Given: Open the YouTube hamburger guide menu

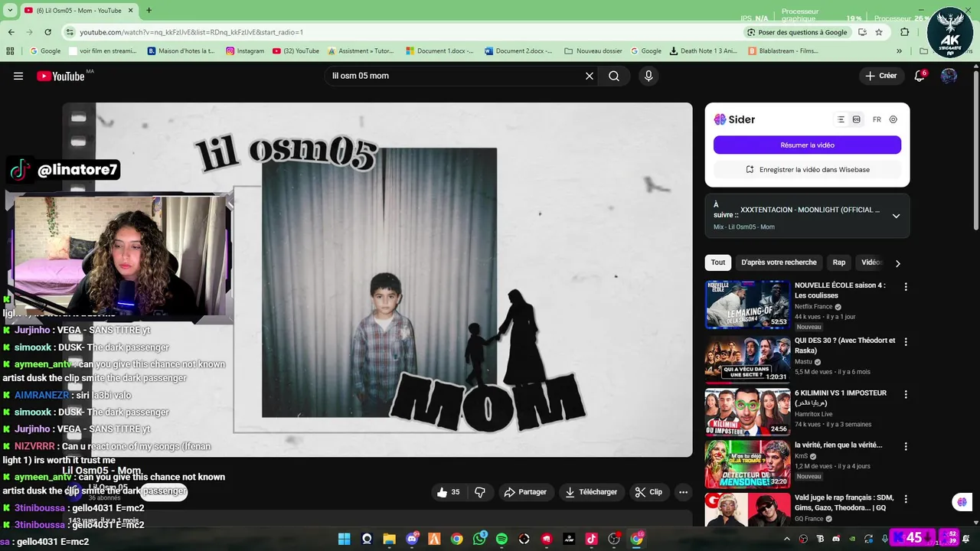Looking at the screenshot, I should tap(18, 76).
